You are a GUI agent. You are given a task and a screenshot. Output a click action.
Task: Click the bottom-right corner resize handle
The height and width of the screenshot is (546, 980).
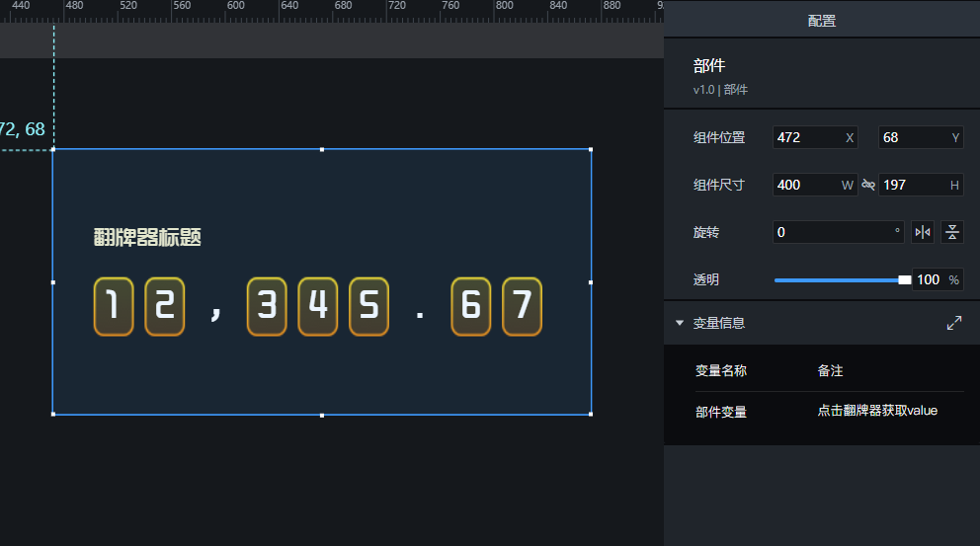coord(591,415)
